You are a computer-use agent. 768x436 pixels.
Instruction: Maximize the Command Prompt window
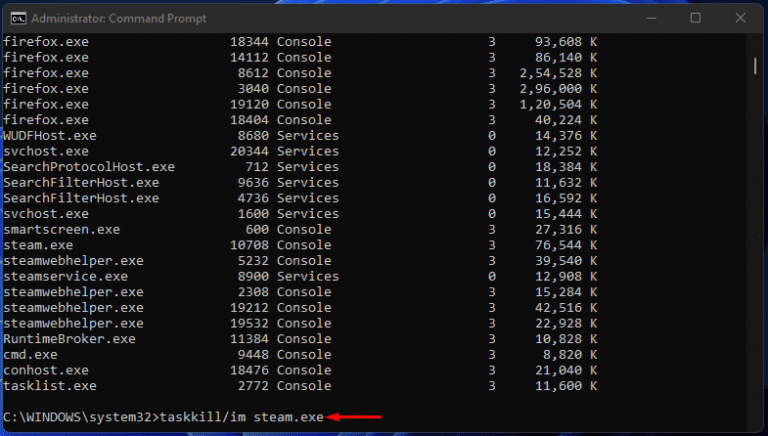(695, 18)
